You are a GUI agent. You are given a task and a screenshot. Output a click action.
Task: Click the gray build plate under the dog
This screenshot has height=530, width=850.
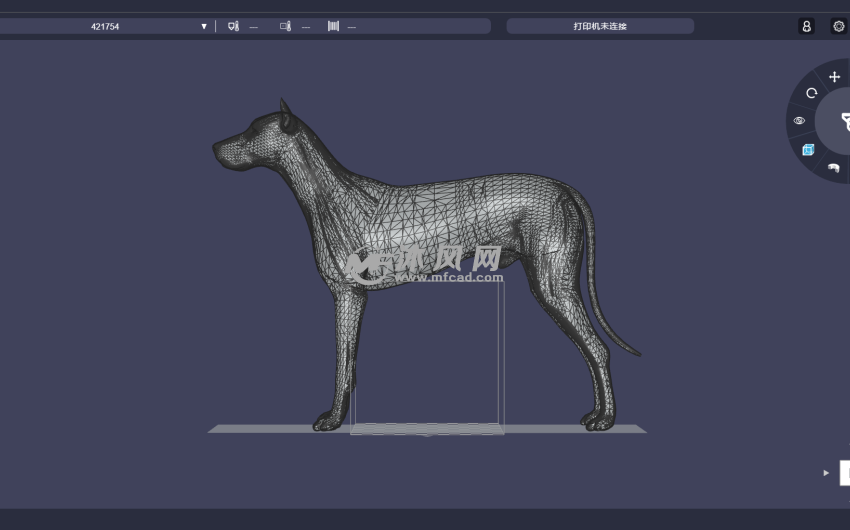pos(260,429)
